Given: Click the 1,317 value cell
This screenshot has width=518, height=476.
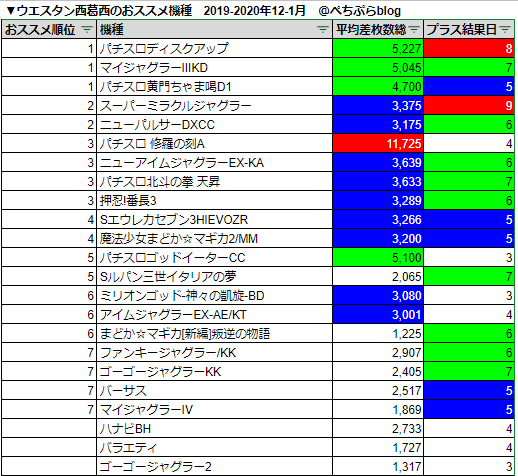Looking at the screenshot, I should click(378, 466).
